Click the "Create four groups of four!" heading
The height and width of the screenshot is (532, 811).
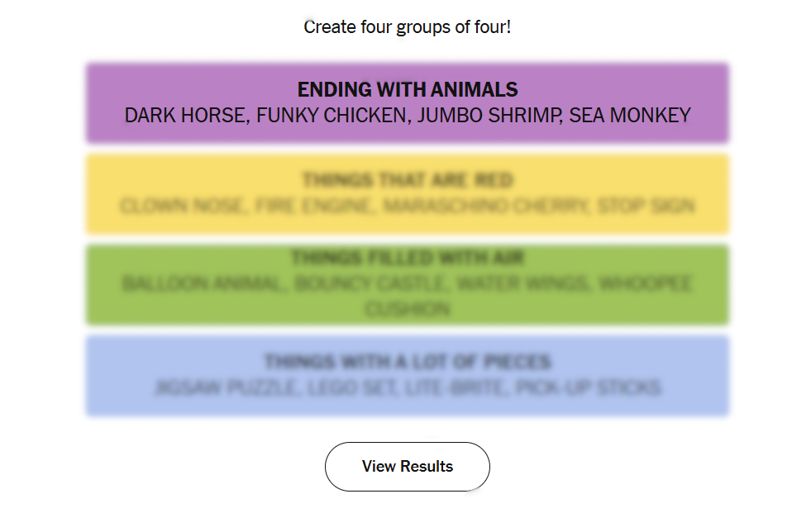pyautogui.click(x=407, y=27)
